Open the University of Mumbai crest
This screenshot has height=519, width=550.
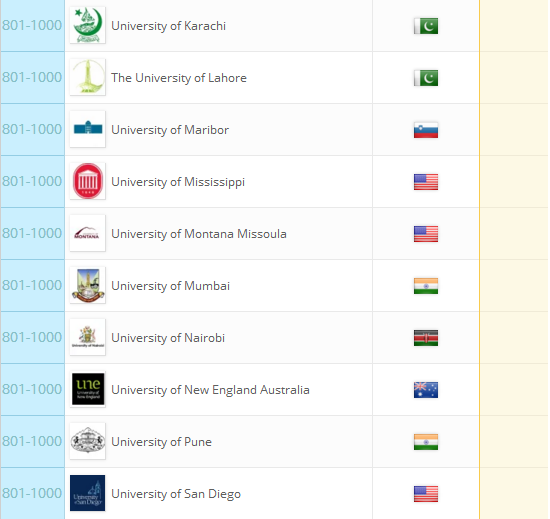coord(88,285)
